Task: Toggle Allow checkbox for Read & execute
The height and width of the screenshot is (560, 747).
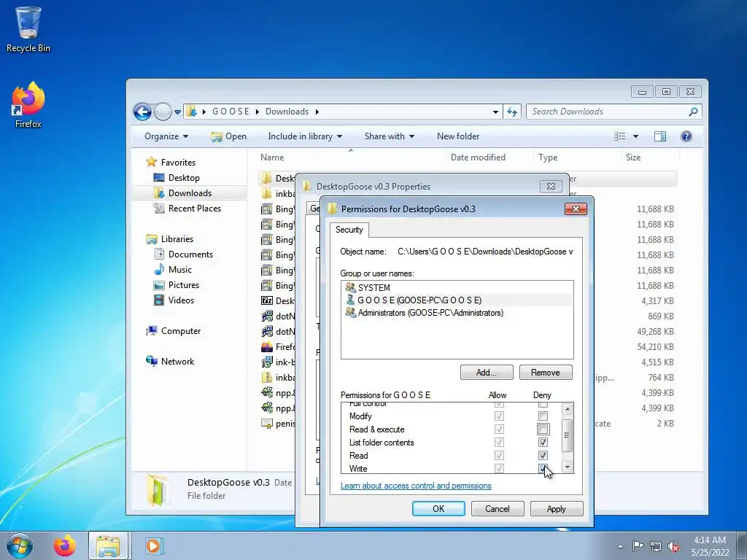Action: click(x=499, y=429)
